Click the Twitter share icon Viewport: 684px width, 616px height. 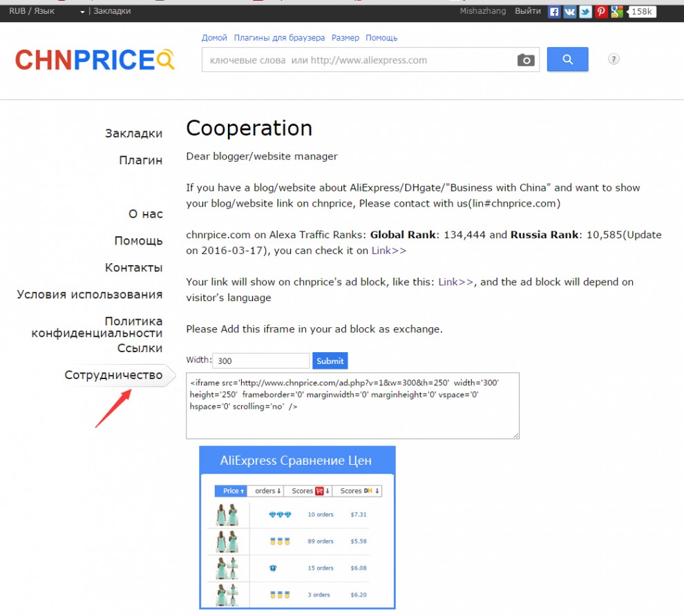pos(585,12)
